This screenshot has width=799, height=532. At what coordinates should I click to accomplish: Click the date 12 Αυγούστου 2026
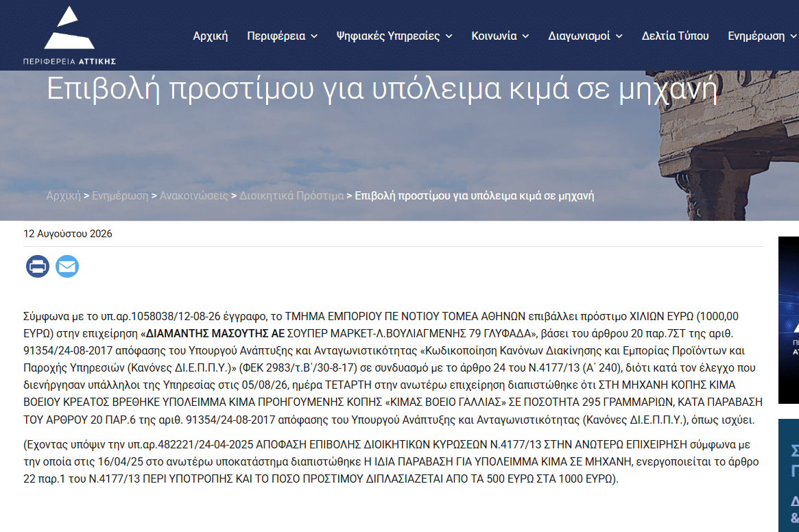pos(68,234)
